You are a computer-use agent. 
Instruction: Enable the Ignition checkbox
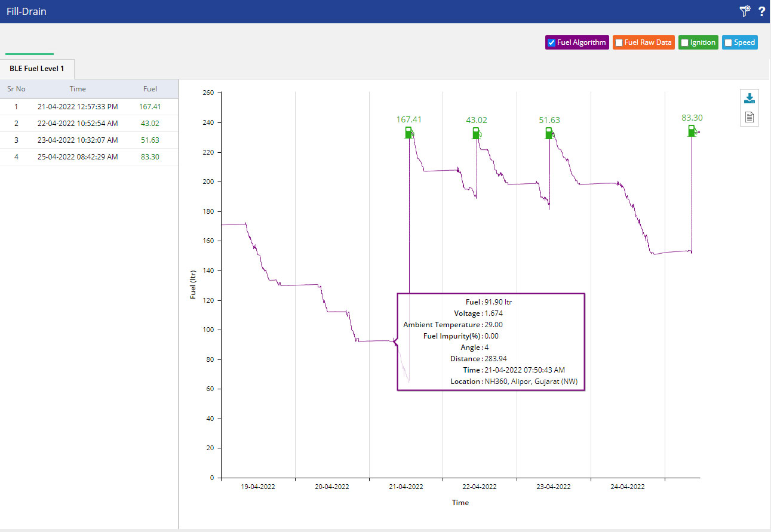click(685, 42)
